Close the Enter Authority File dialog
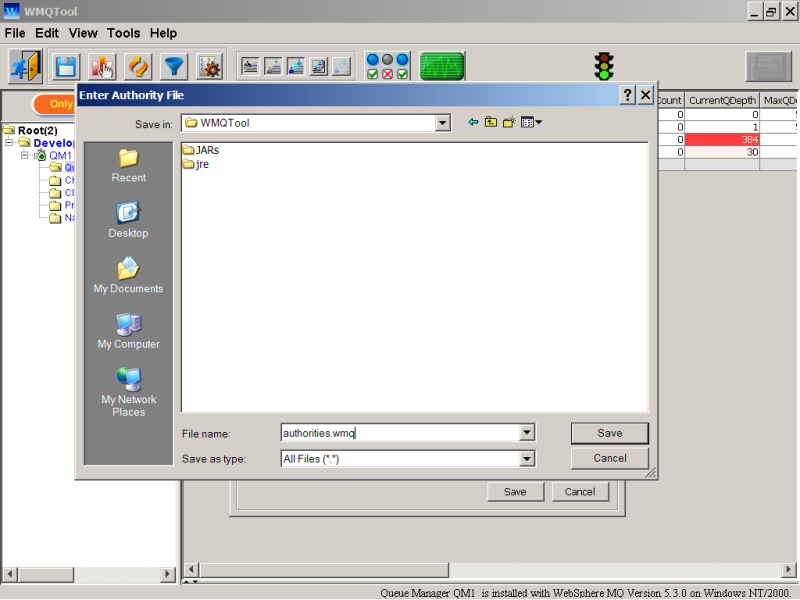 (x=645, y=95)
